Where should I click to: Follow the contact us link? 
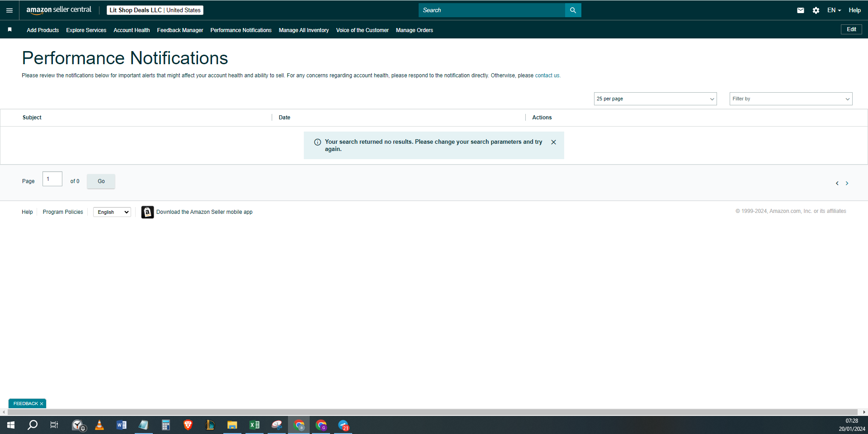pos(547,75)
